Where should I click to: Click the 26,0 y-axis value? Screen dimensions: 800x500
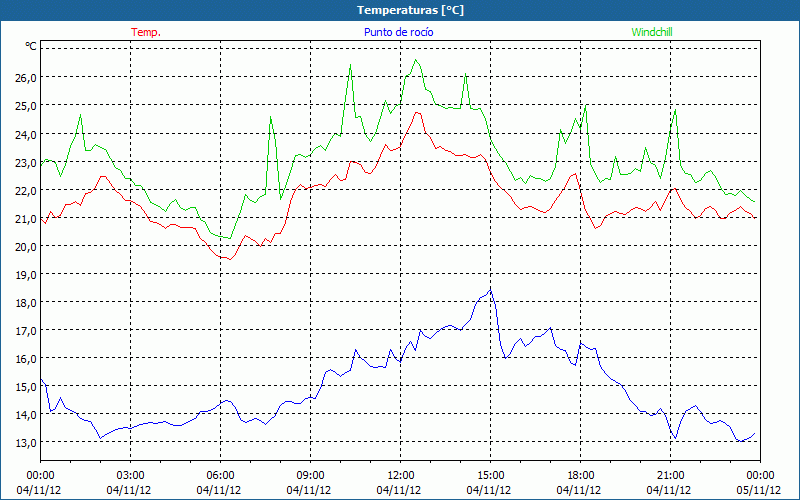click(x=25, y=77)
